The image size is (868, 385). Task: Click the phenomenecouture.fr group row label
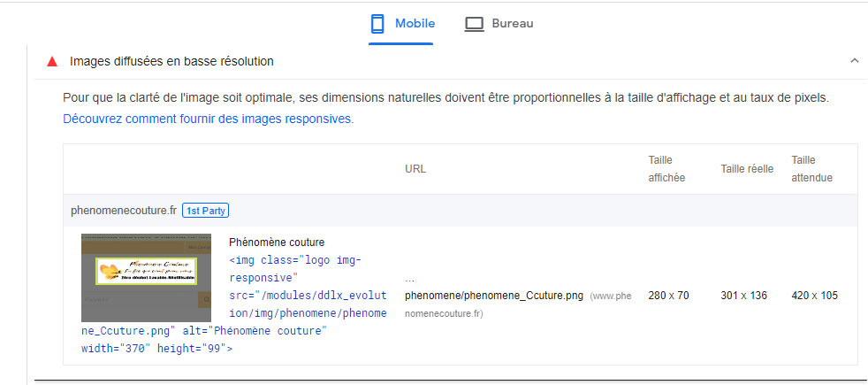(x=124, y=211)
